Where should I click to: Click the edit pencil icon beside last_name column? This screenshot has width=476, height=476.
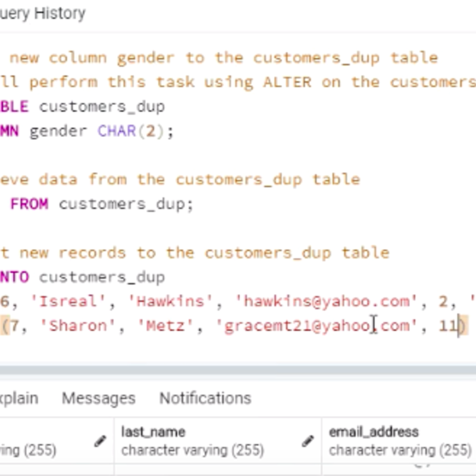tap(308, 441)
